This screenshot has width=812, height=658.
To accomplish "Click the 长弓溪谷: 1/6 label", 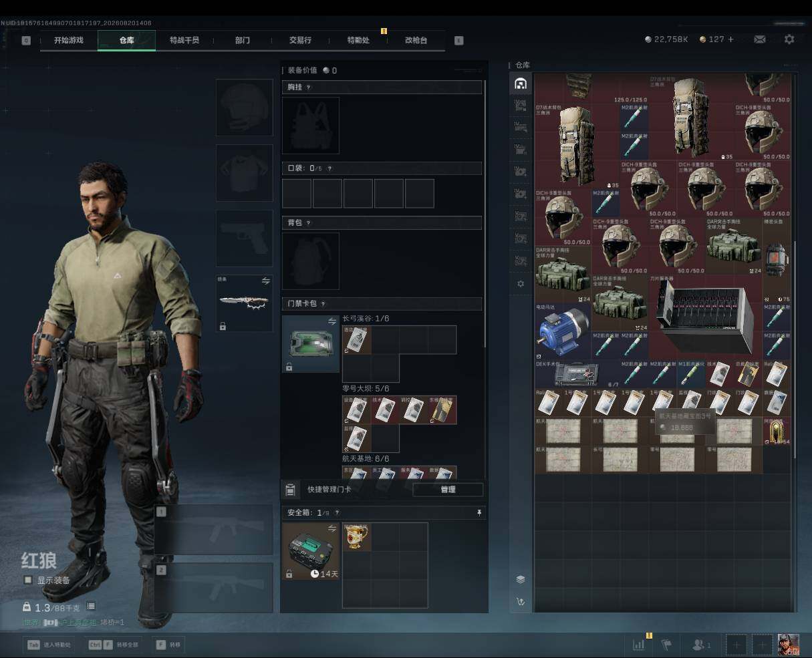I will coord(366,319).
